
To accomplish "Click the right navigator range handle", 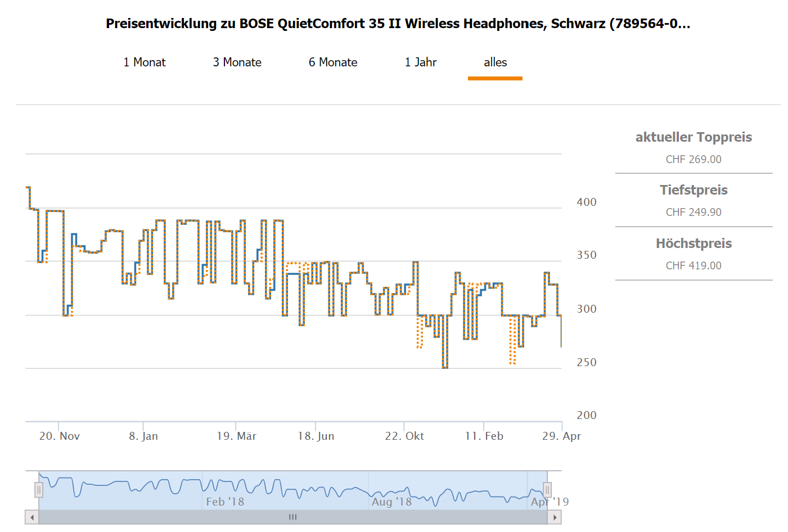I will coord(547,490).
